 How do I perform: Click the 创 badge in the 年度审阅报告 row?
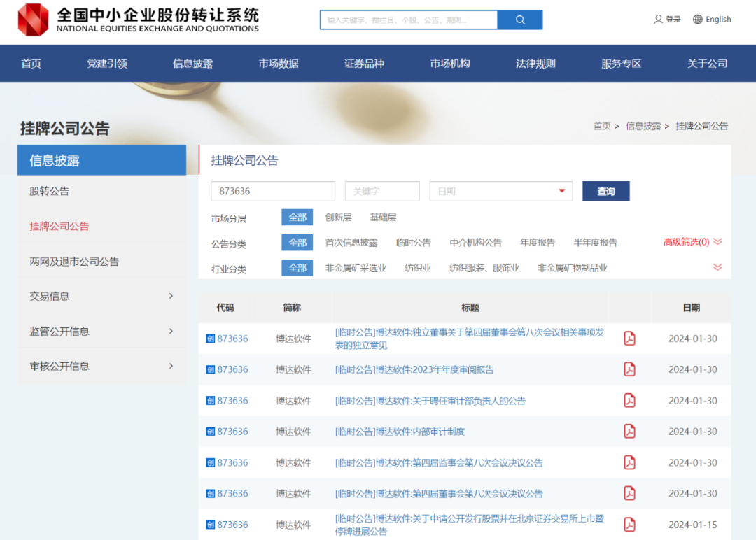210,369
